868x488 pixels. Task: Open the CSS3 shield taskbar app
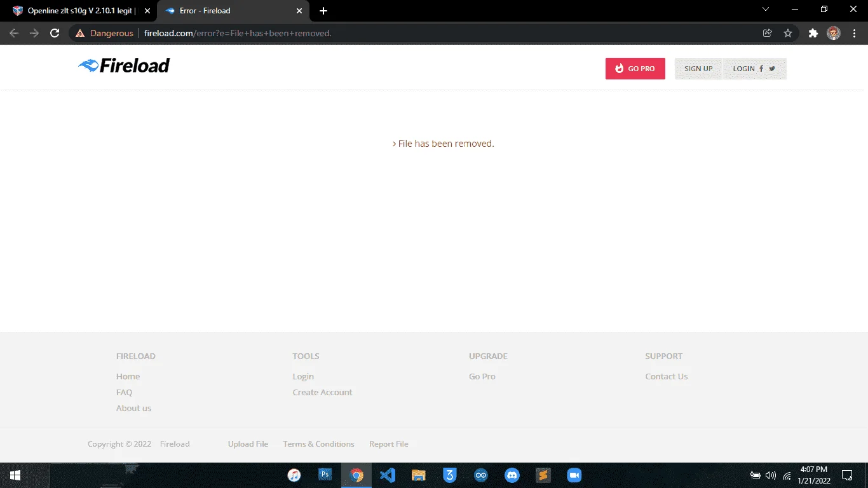450,475
